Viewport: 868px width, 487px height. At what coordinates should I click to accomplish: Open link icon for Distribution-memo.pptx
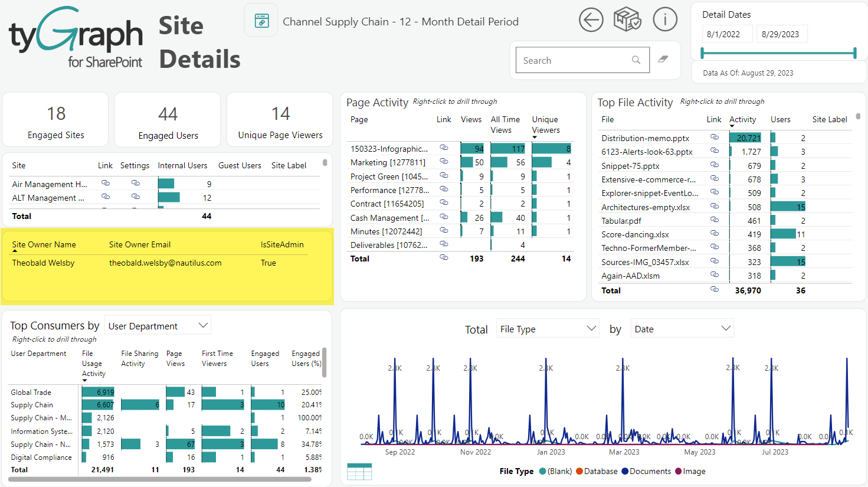point(715,137)
